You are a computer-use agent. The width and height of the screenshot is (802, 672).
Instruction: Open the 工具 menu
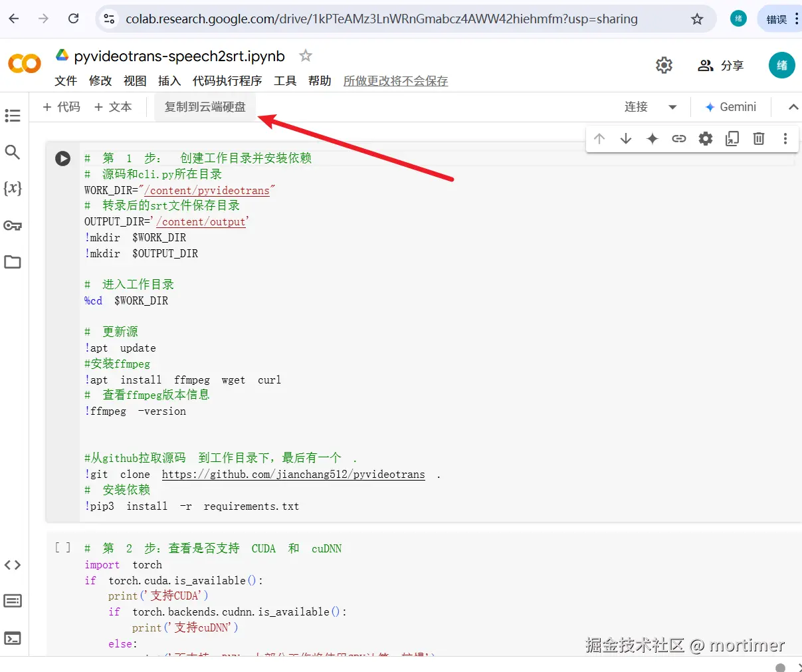[285, 81]
